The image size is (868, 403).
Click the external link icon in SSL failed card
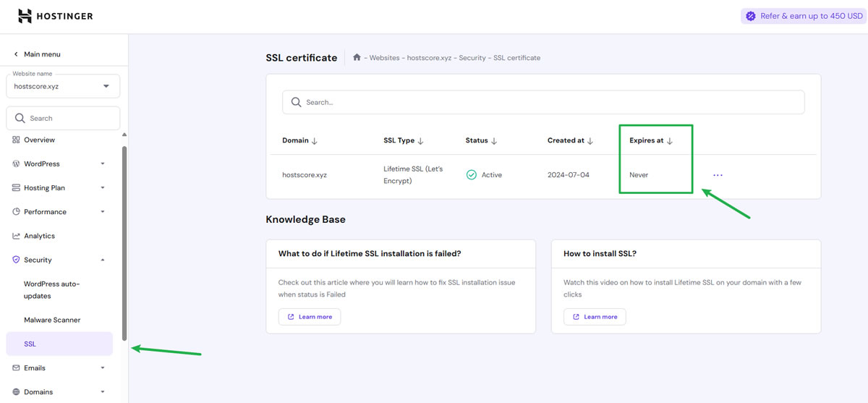pos(291,317)
